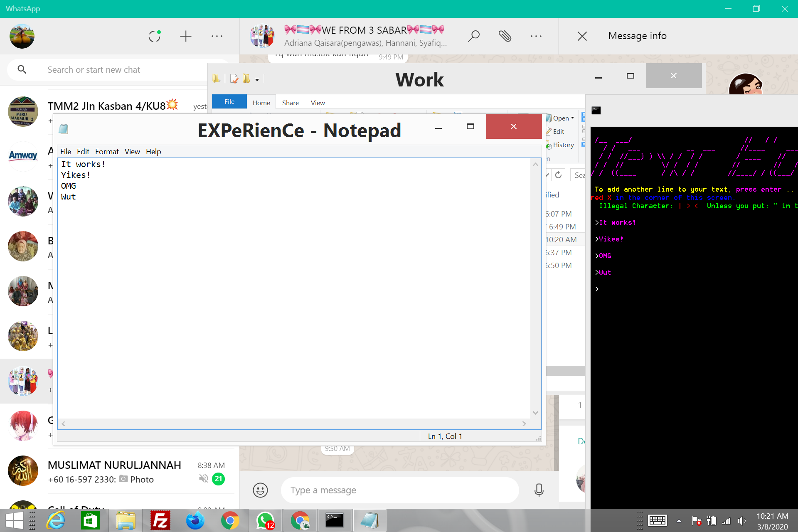Record a voice message with the microphone
The height and width of the screenshot is (532, 798).
pos(539,490)
